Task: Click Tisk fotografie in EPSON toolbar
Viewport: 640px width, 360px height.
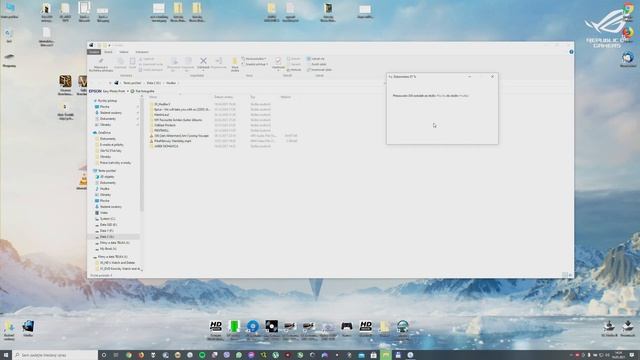Action: (142, 91)
